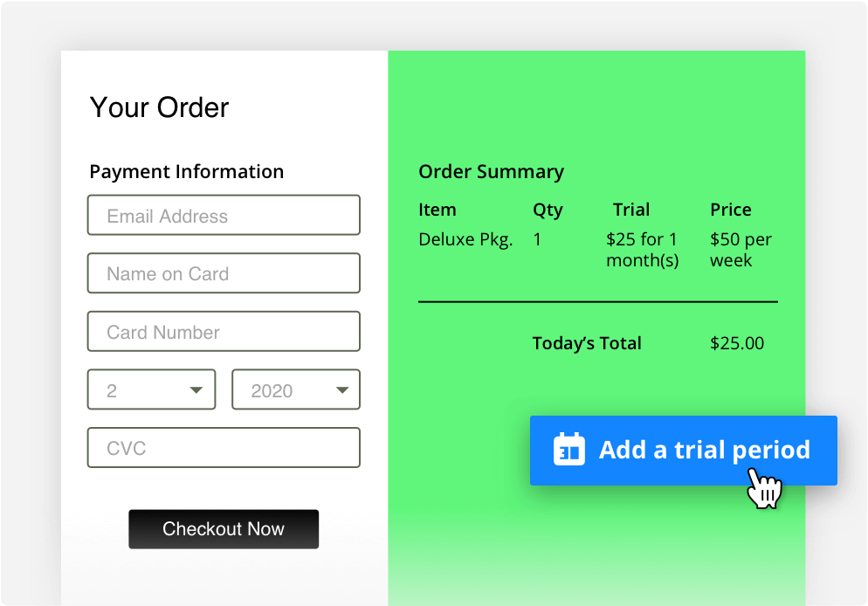Select the Deluxe Pkg. item row
Screen dimensions: 868x606
(x=465, y=239)
